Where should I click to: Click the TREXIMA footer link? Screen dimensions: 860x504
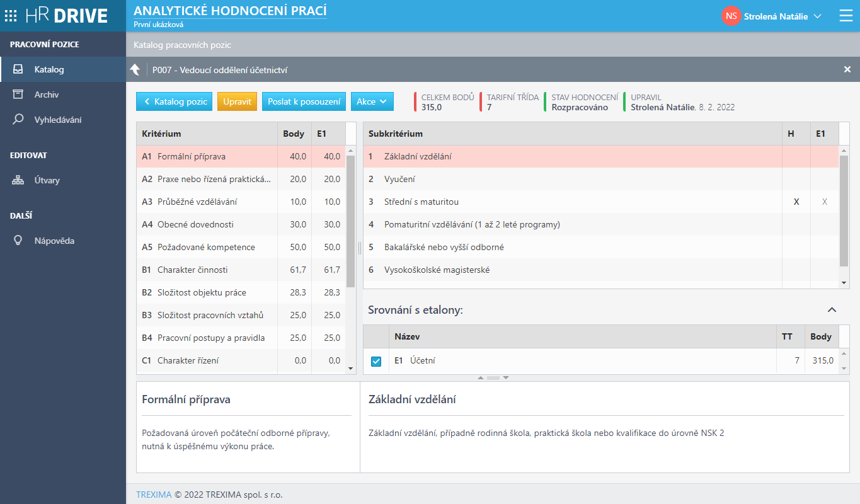click(154, 495)
